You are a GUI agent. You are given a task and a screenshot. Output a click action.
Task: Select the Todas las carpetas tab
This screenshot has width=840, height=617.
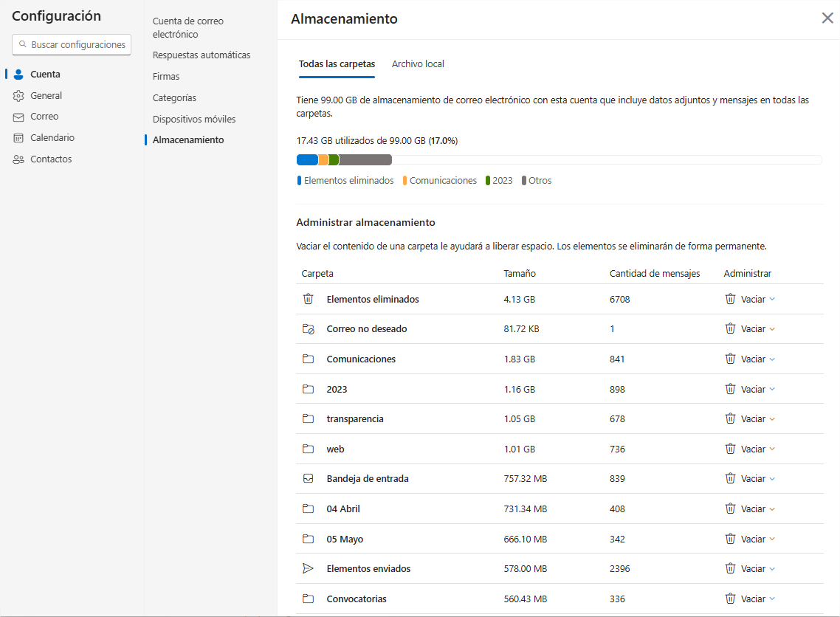click(337, 64)
